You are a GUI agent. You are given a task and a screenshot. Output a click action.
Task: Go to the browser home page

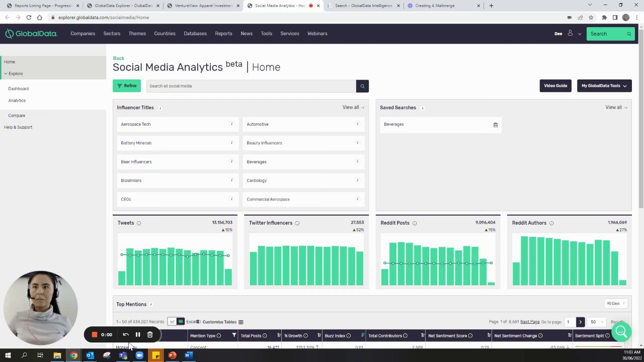(x=39, y=18)
